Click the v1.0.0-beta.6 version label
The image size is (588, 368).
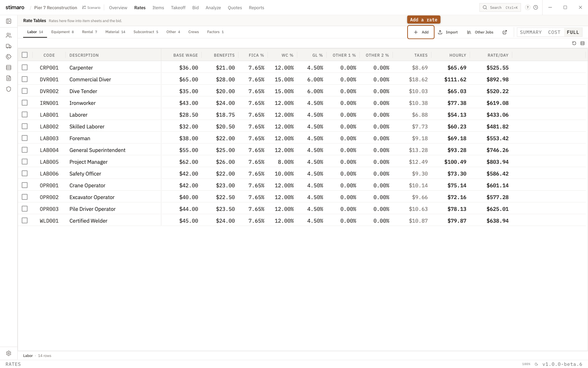[x=562, y=364]
